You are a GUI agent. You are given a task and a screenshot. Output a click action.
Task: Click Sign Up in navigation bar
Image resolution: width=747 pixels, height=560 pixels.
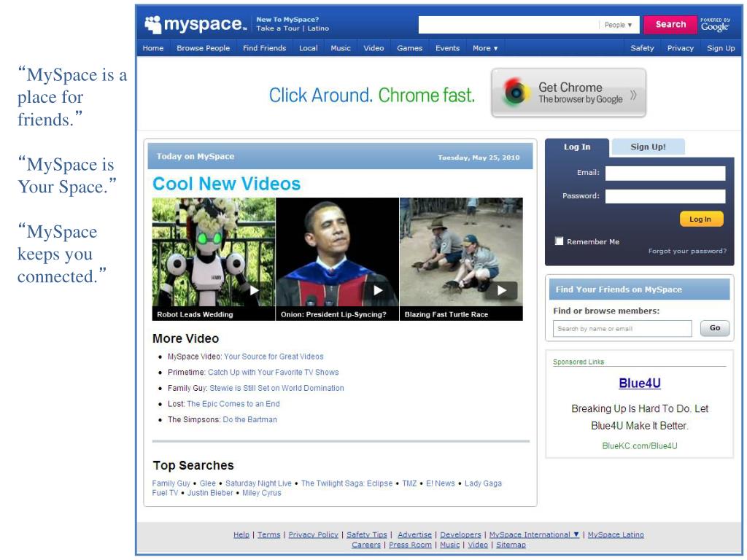[721, 48]
